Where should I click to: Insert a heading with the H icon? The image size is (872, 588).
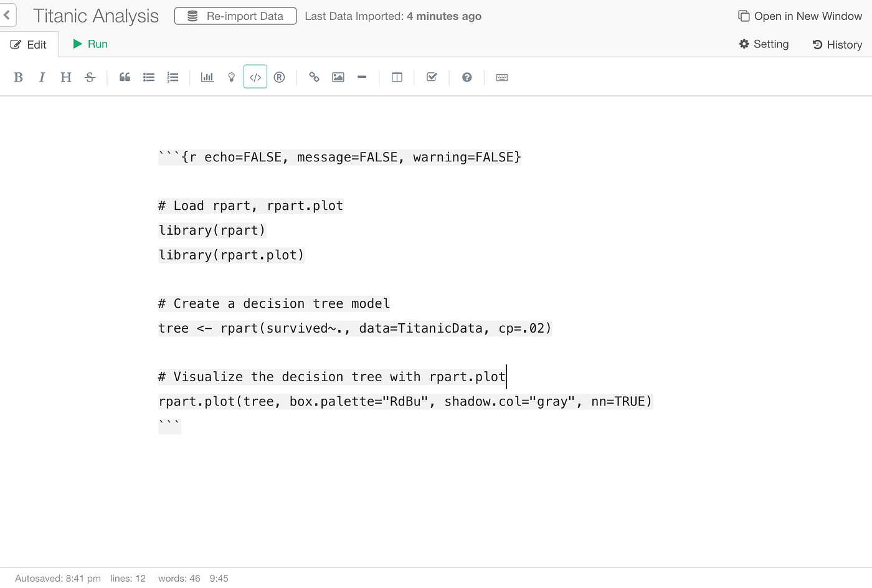pos(65,77)
